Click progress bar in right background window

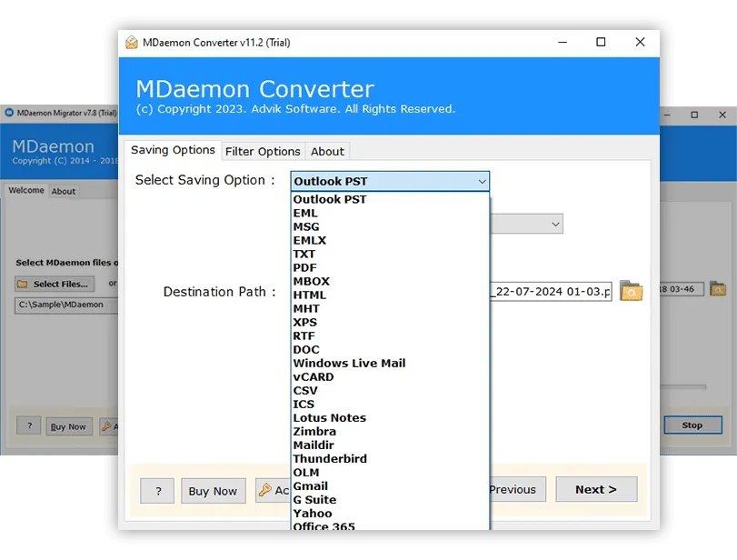(683, 387)
